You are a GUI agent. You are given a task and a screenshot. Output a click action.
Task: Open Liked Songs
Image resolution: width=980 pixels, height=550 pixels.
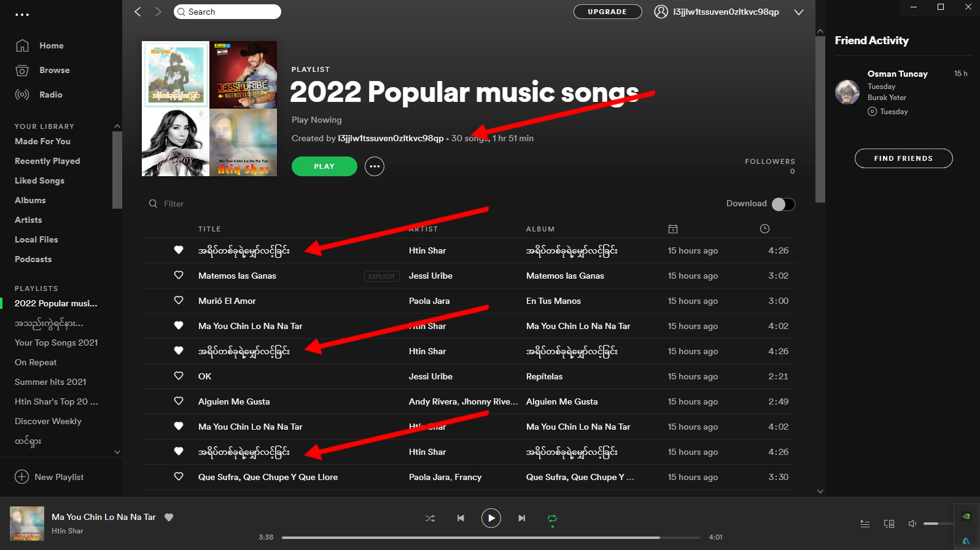39,180
